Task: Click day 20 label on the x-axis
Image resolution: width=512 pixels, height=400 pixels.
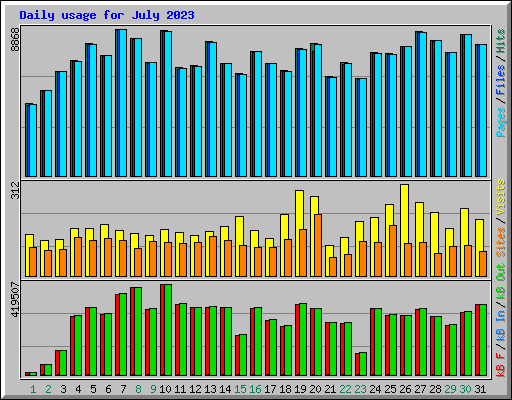Action: pyautogui.click(x=315, y=389)
